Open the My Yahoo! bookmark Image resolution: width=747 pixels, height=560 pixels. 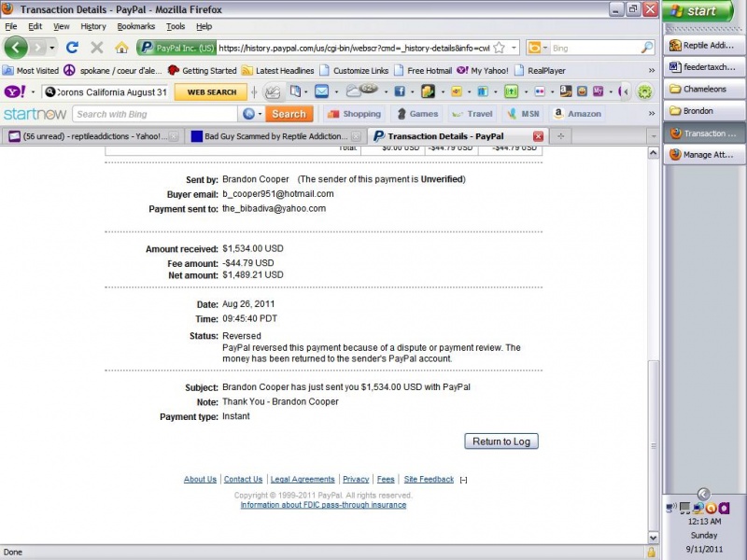click(483, 71)
